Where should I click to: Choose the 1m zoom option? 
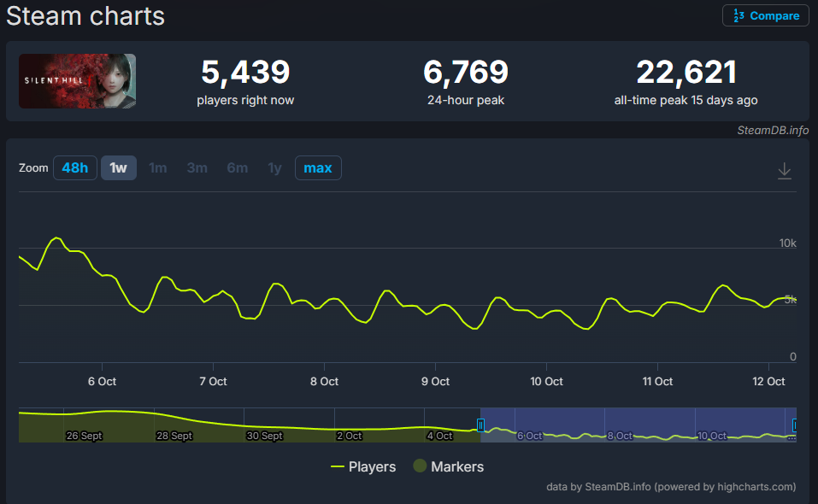coord(157,167)
